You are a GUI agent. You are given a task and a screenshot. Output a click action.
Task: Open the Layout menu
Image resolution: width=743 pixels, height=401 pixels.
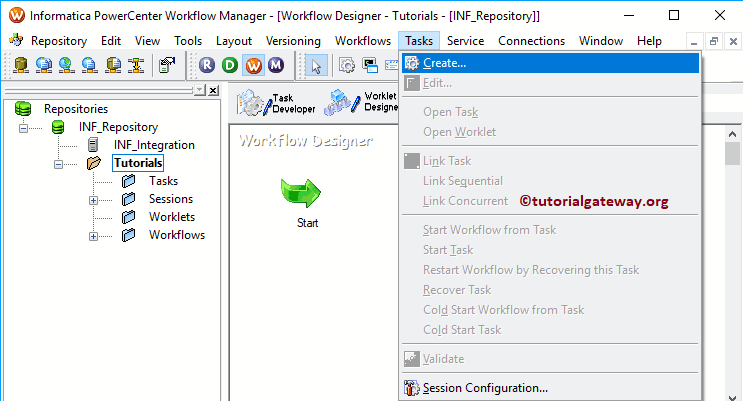point(234,41)
